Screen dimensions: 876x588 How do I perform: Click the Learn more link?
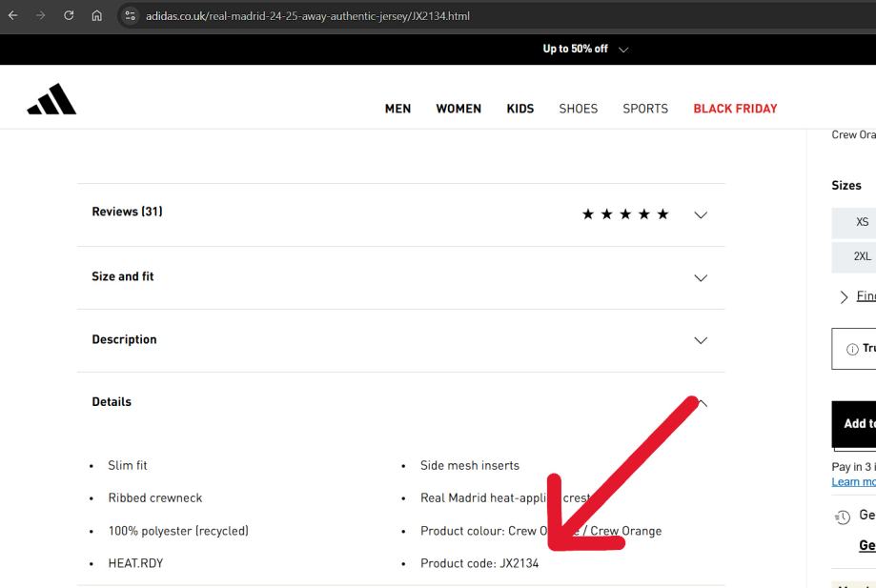(x=853, y=482)
